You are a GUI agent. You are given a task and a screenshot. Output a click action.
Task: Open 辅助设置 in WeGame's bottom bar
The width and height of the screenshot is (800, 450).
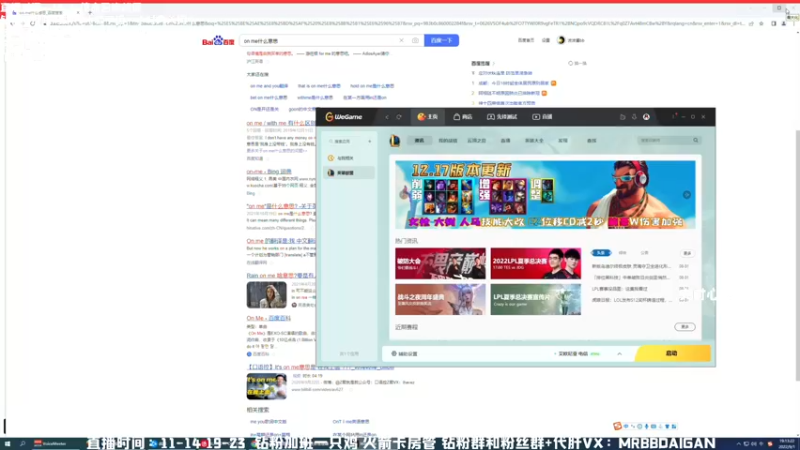pos(405,354)
